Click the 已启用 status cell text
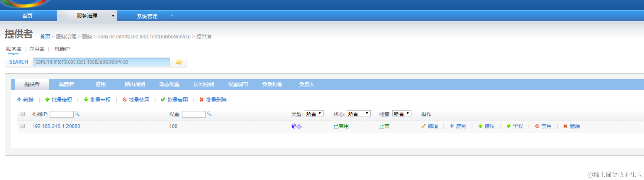The image size is (644, 180). click(x=341, y=126)
